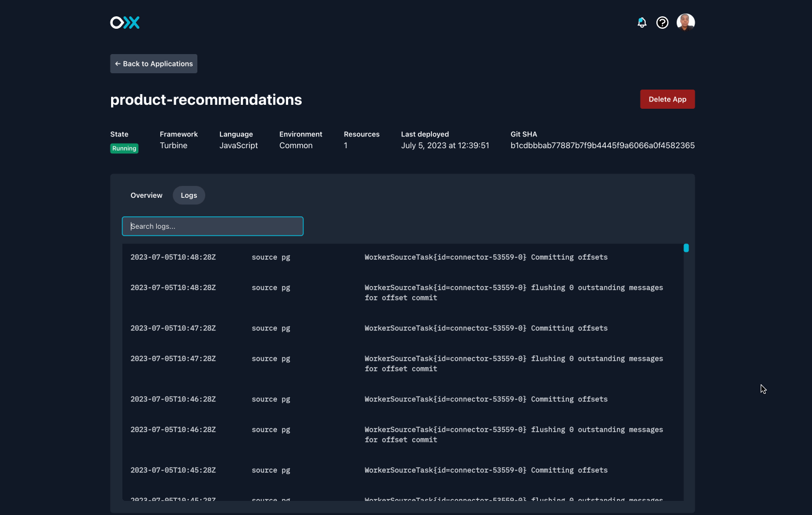Screen dimensions: 812x515
Task: Click the user profile avatar picture
Action: click(x=686, y=22)
